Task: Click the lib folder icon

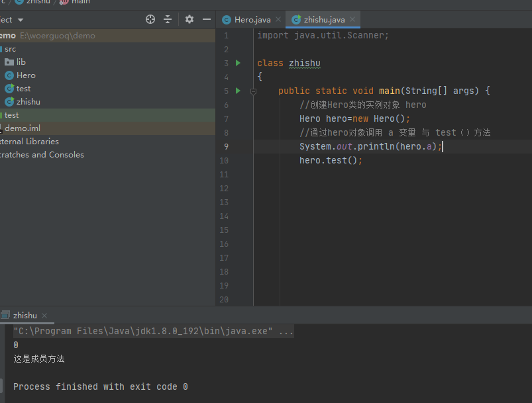Action: pos(9,62)
